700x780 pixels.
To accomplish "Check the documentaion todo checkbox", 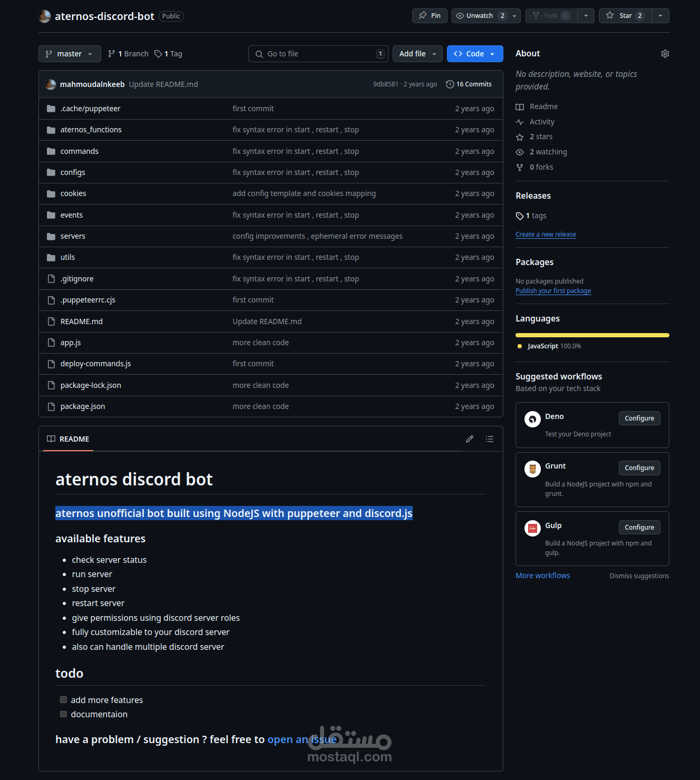I will pyautogui.click(x=63, y=714).
